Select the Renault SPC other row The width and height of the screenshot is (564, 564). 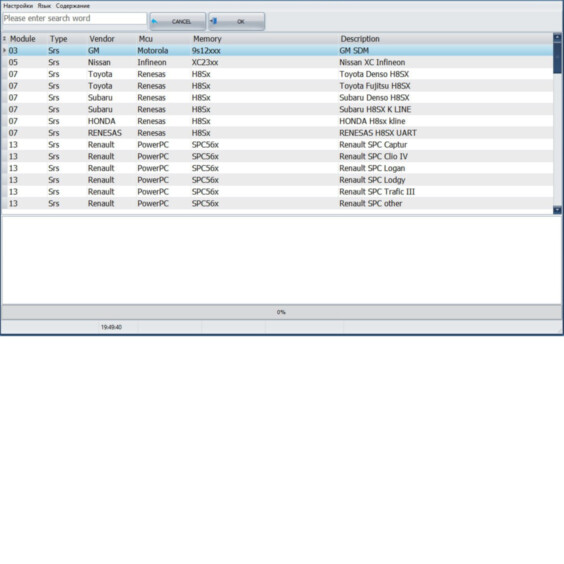[x=277, y=204]
